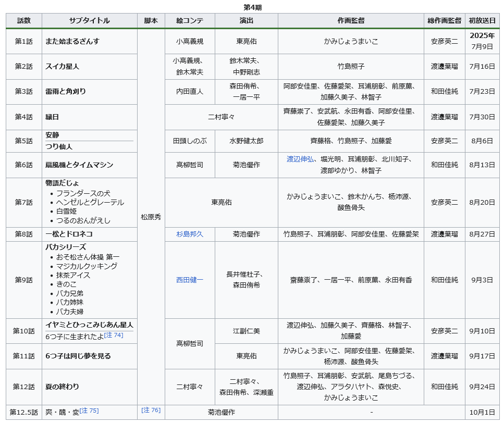The image size is (504, 423).
Task: Click the 話数 column header
Action: click(x=24, y=21)
